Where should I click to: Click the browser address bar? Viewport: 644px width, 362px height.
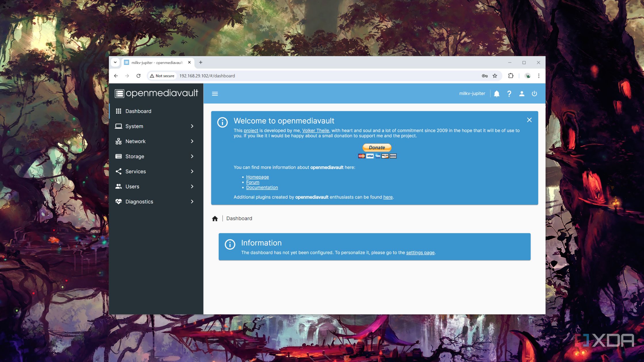click(x=287, y=76)
